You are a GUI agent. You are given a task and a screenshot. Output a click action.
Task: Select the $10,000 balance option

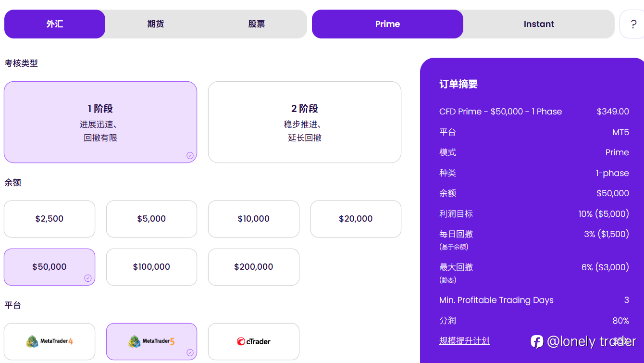pos(254,219)
